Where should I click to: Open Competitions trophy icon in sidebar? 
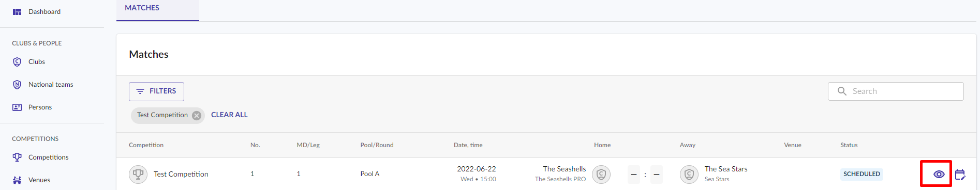[x=17, y=157]
